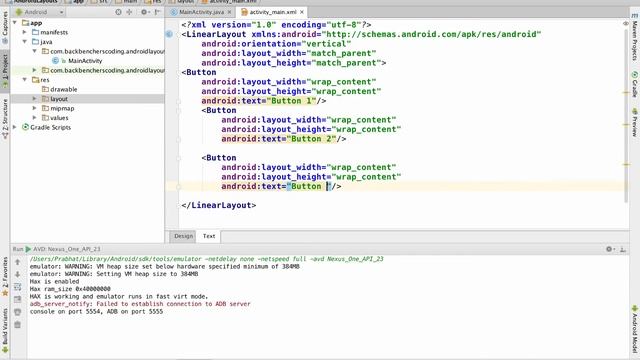Click the collapse all icon in Project toolbar
This screenshot has height=360, width=640.
pos(129,12)
